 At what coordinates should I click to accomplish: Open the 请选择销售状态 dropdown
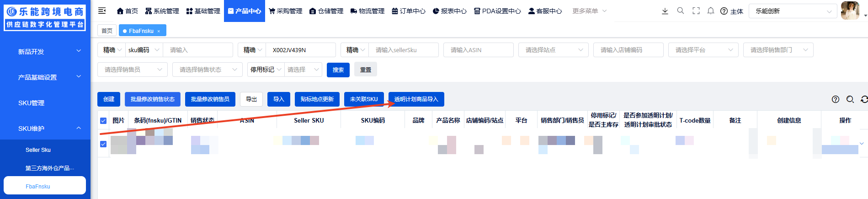click(x=207, y=70)
